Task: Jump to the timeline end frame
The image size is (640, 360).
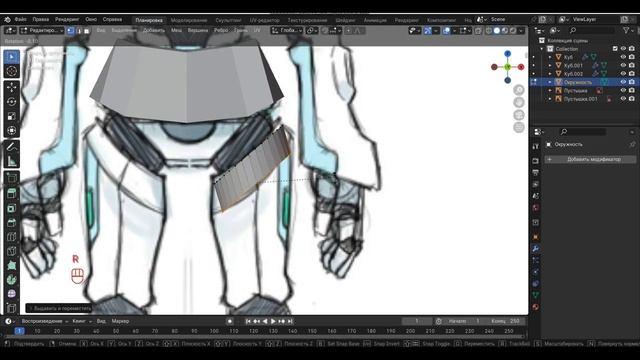Action: click(290, 321)
